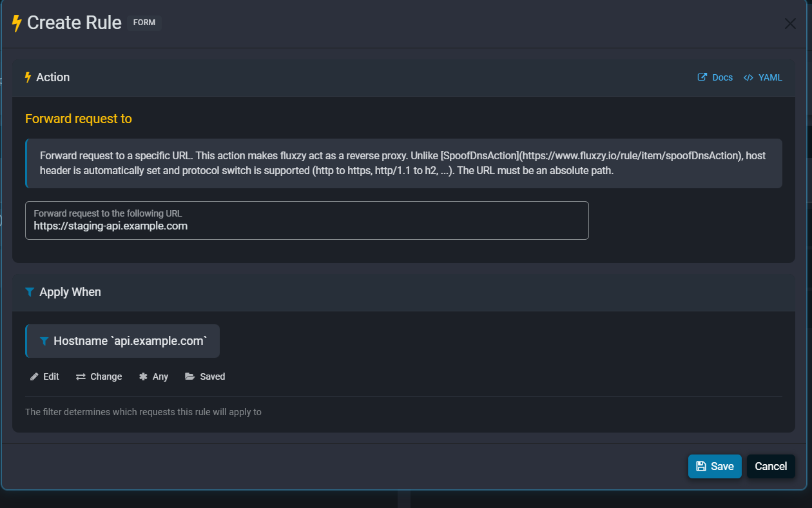Change the filter type
812x508 pixels.
pos(99,376)
